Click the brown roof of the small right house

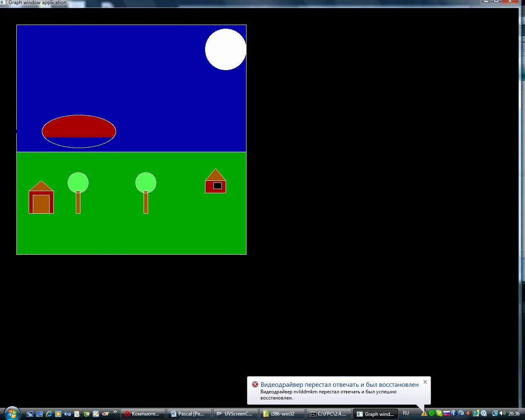pos(215,176)
